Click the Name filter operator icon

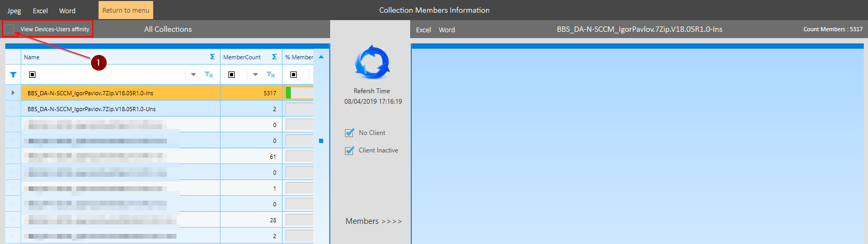(x=32, y=75)
